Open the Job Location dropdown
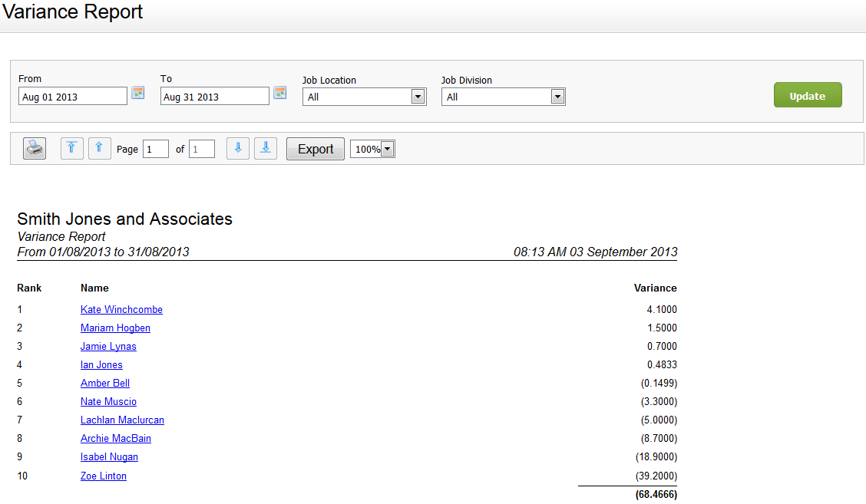This screenshot has height=504, width=866. pyautogui.click(x=418, y=96)
